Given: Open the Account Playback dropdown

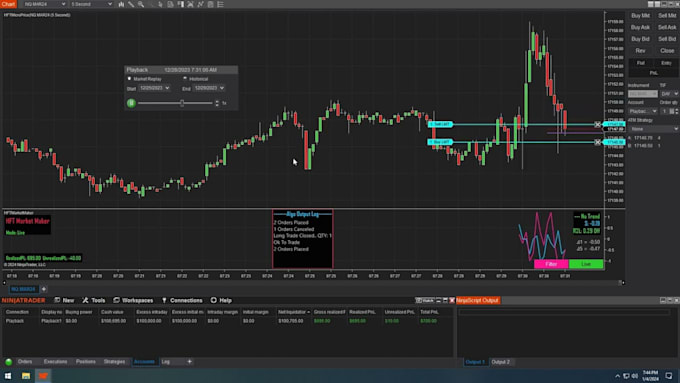Looking at the screenshot, I should [x=643, y=111].
